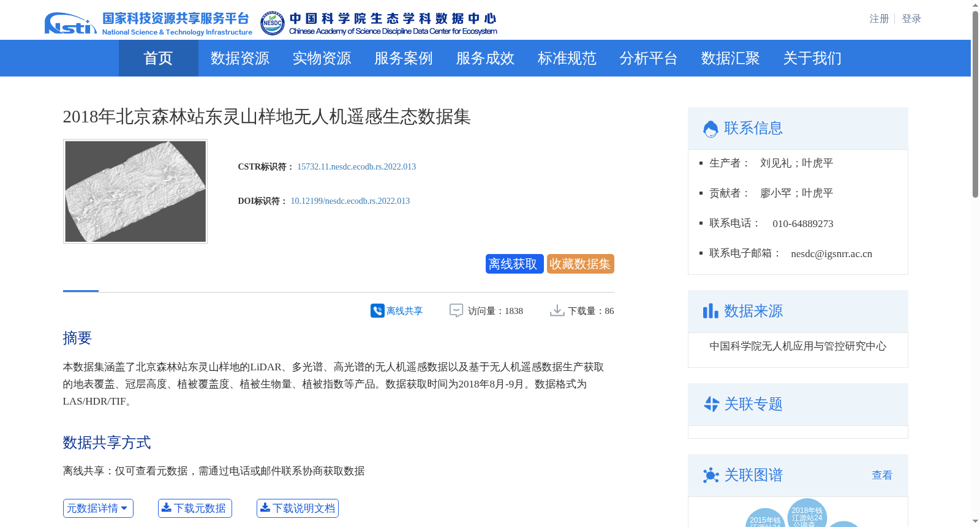Viewport: 980px width, 527px height.
Task: Click the 登录 link
Action: 911,19
